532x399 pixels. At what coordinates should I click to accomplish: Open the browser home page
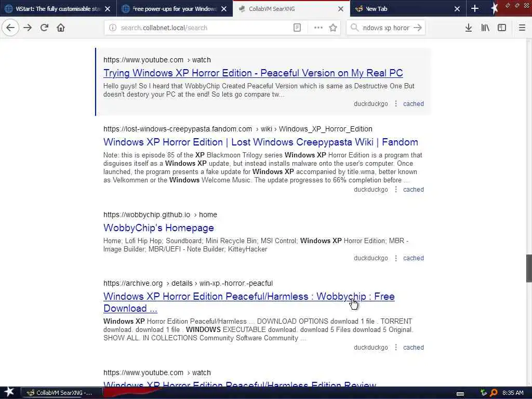coord(61,28)
